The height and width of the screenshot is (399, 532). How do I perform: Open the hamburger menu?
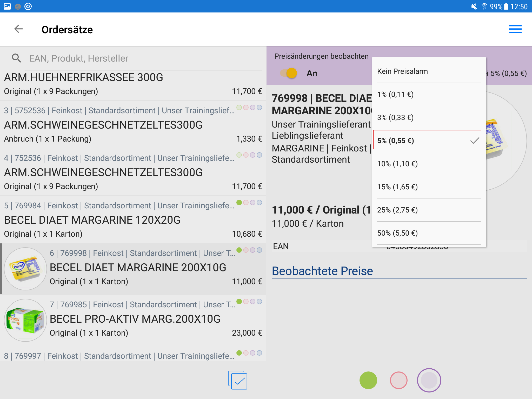point(515,29)
